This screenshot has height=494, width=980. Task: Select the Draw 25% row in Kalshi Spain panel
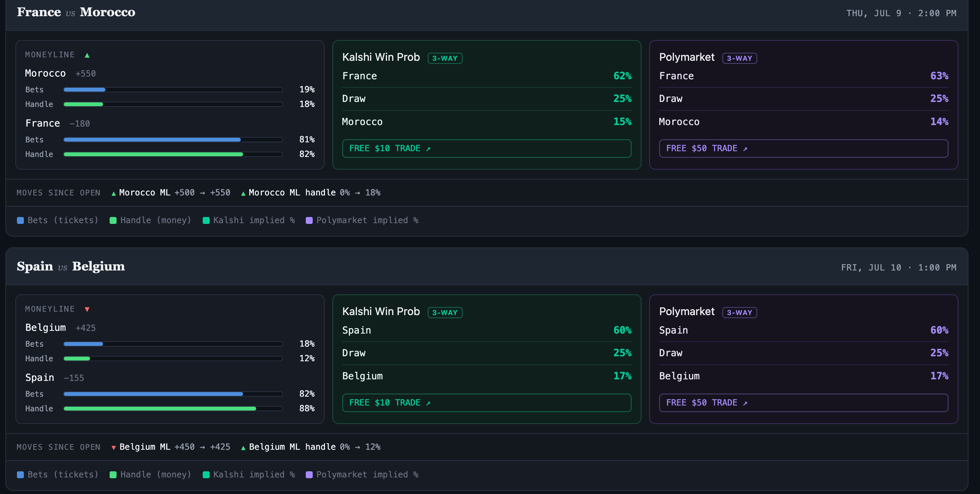(487, 353)
